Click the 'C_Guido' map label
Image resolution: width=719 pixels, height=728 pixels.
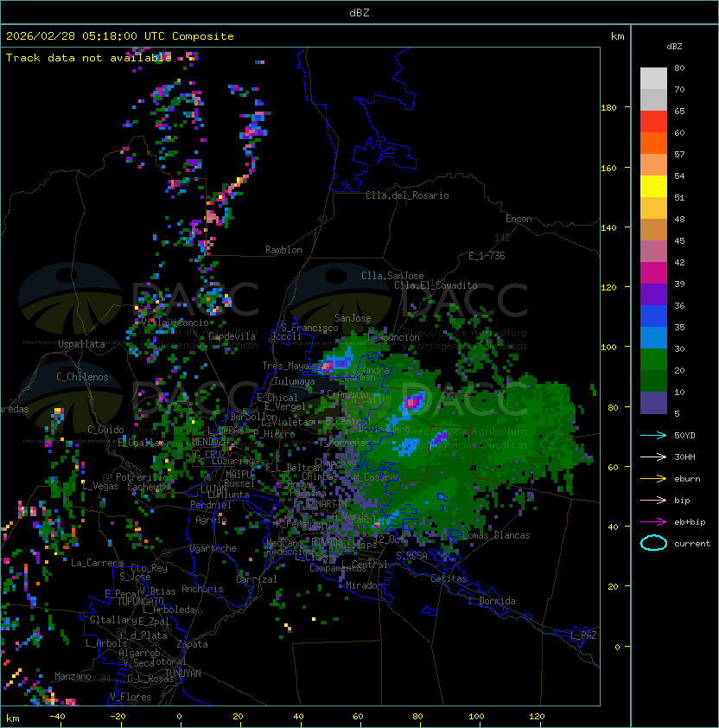coord(105,430)
